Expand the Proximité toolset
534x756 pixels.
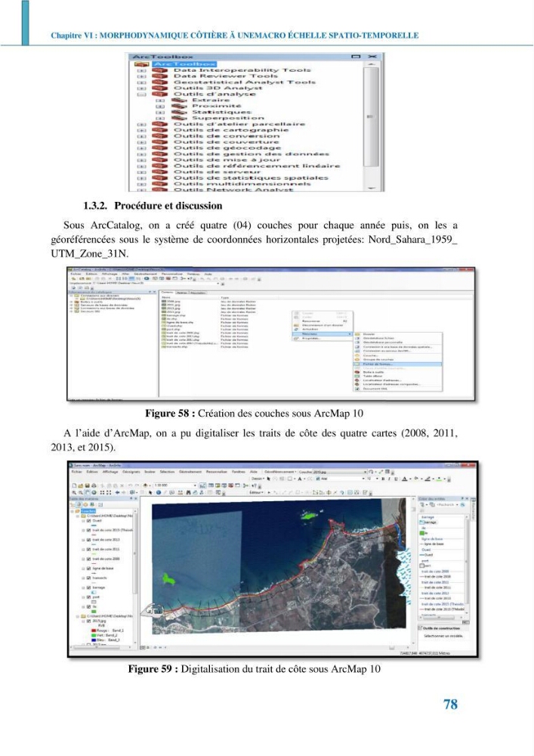coord(160,106)
